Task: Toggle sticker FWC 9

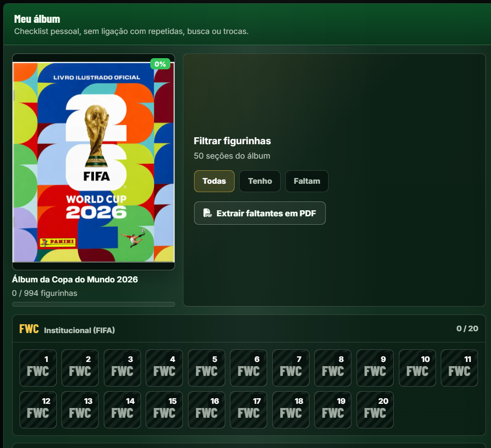Action: [375, 368]
